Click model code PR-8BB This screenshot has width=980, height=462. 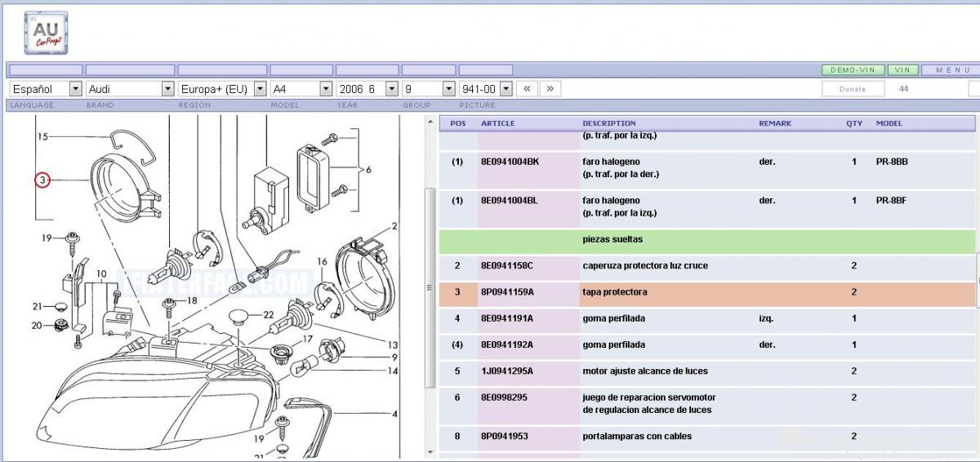click(x=892, y=162)
